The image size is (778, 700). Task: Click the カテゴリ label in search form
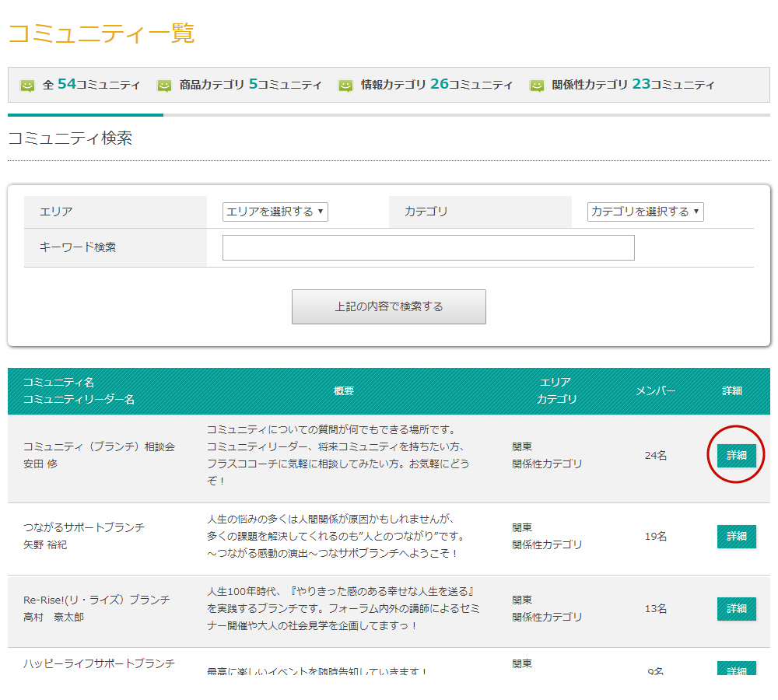pos(426,212)
